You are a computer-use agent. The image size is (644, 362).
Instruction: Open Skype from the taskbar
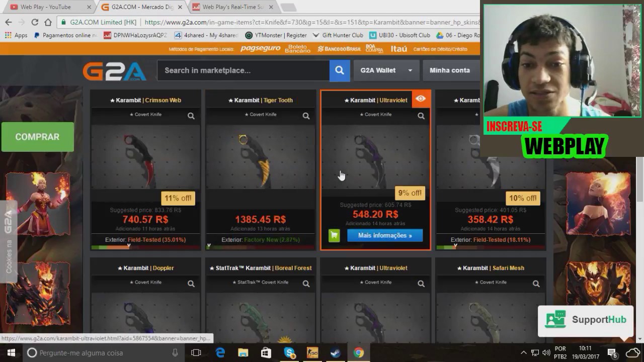pos(289,353)
